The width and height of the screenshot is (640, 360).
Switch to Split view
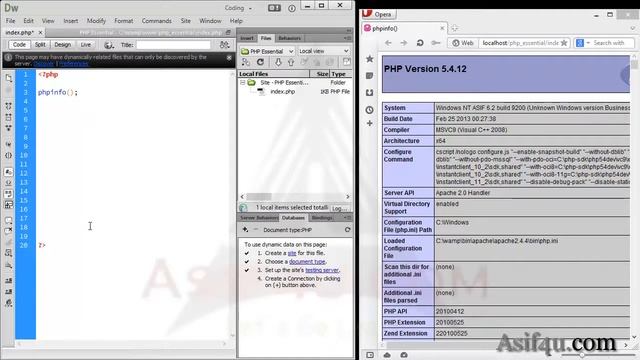coord(40,45)
